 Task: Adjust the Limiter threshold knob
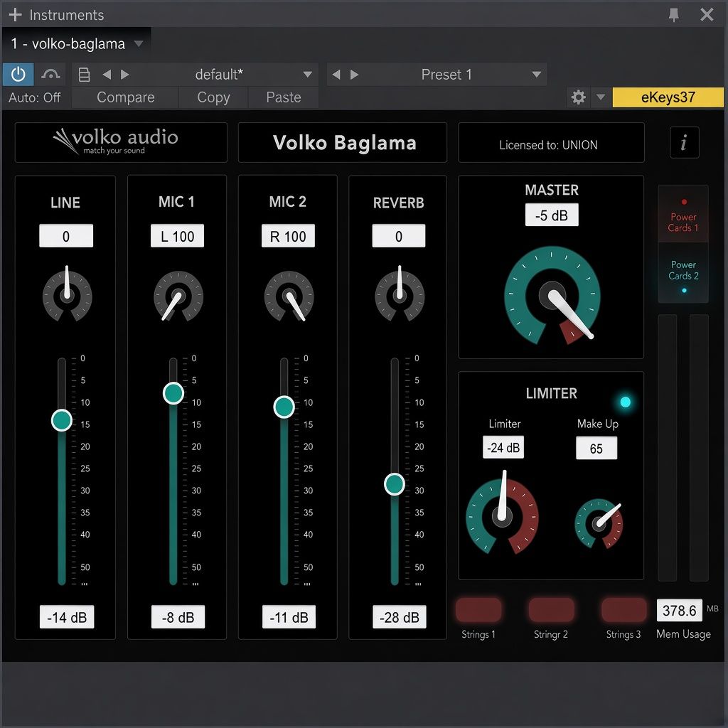point(502,516)
